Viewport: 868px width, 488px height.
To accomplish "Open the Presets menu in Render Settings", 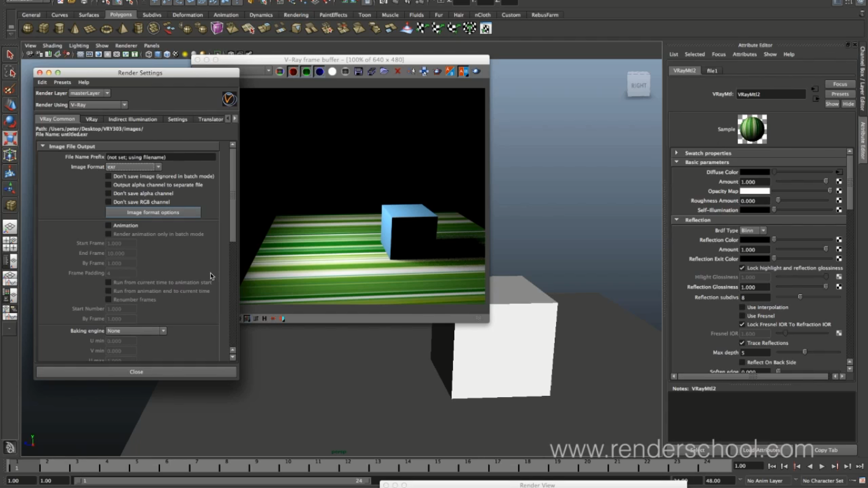I will pyautogui.click(x=62, y=83).
